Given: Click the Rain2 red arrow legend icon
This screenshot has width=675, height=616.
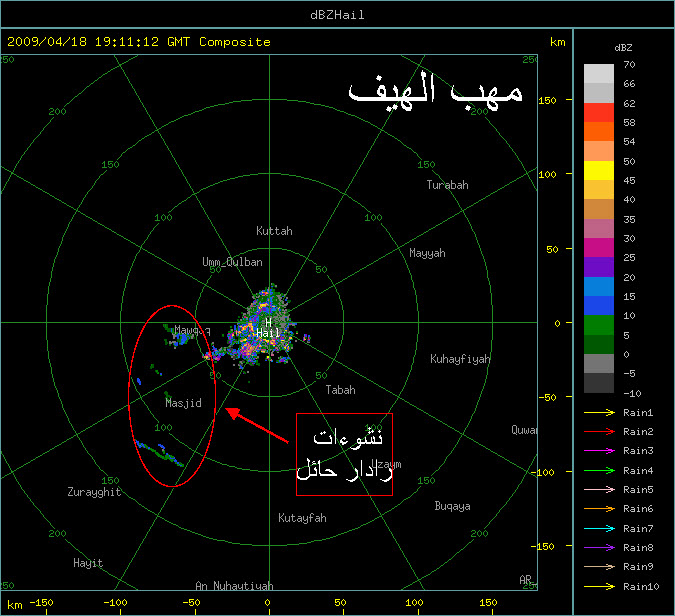Looking at the screenshot, I should click(599, 431).
